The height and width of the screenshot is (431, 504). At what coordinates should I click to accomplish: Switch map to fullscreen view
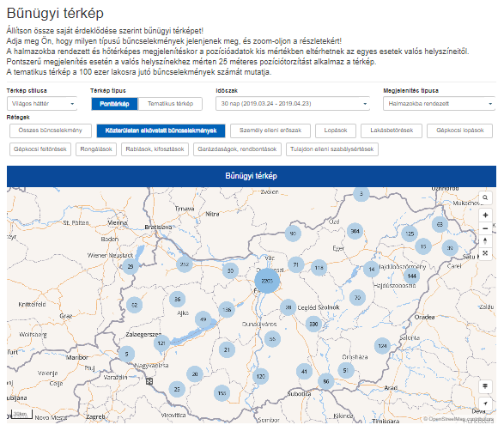point(485,253)
